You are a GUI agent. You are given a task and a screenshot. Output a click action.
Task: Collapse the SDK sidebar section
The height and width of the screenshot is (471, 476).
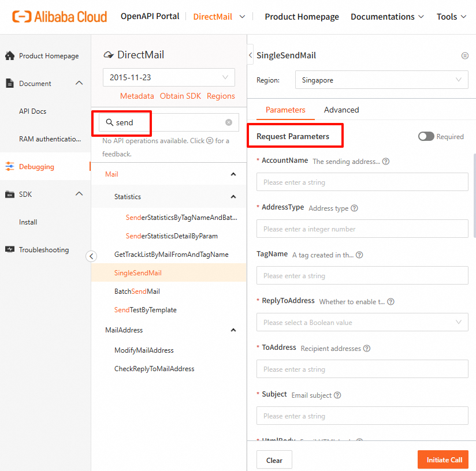(x=79, y=194)
